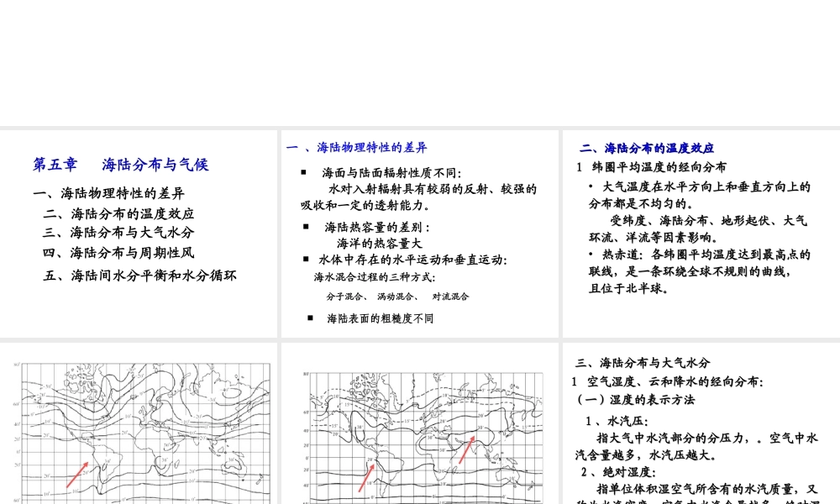840x504 pixels.
Task: Click the bullet 海陆表面的粗糙度不同
Action: coord(381,318)
